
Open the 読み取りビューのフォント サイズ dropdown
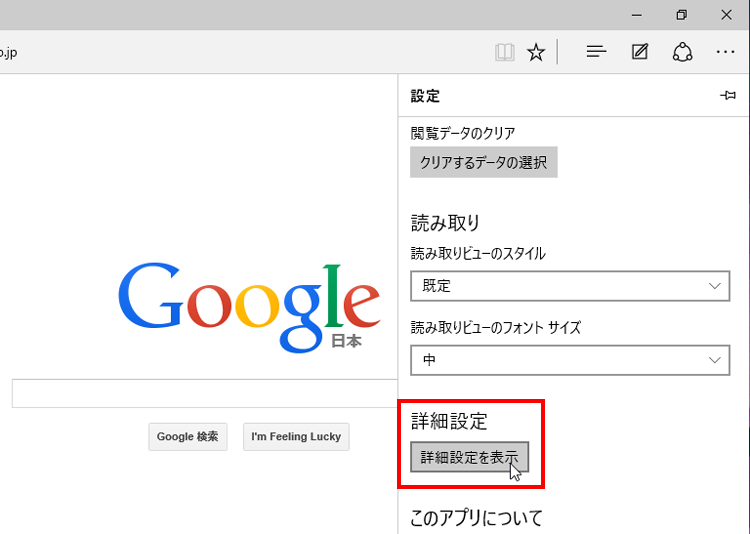pyautogui.click(x=570, y=360)
